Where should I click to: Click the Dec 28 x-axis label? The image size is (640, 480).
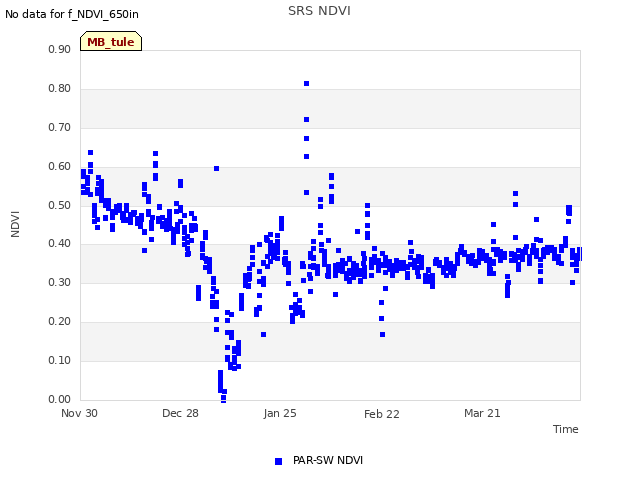point(180,413)
